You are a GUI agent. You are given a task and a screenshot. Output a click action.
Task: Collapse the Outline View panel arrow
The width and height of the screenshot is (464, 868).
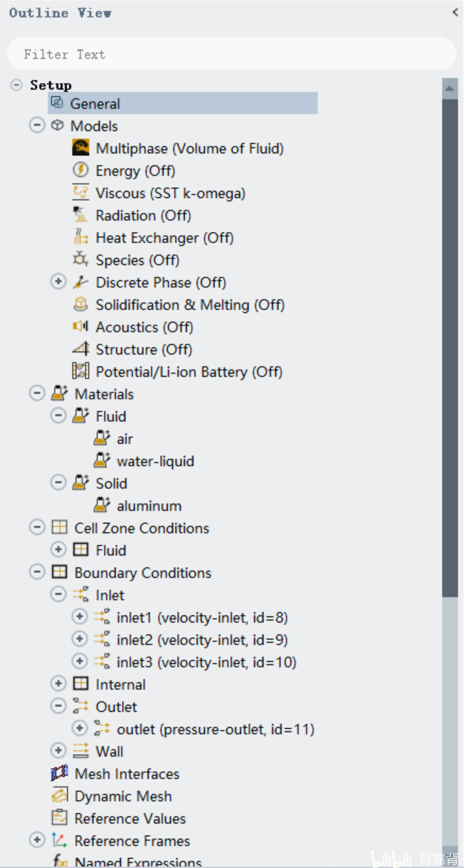click(455, 12)
